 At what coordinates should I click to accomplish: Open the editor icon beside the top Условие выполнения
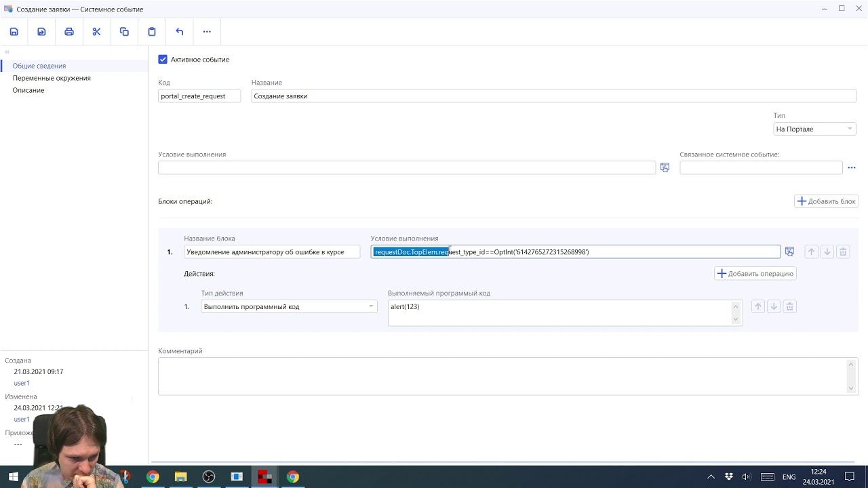[665, 167]
